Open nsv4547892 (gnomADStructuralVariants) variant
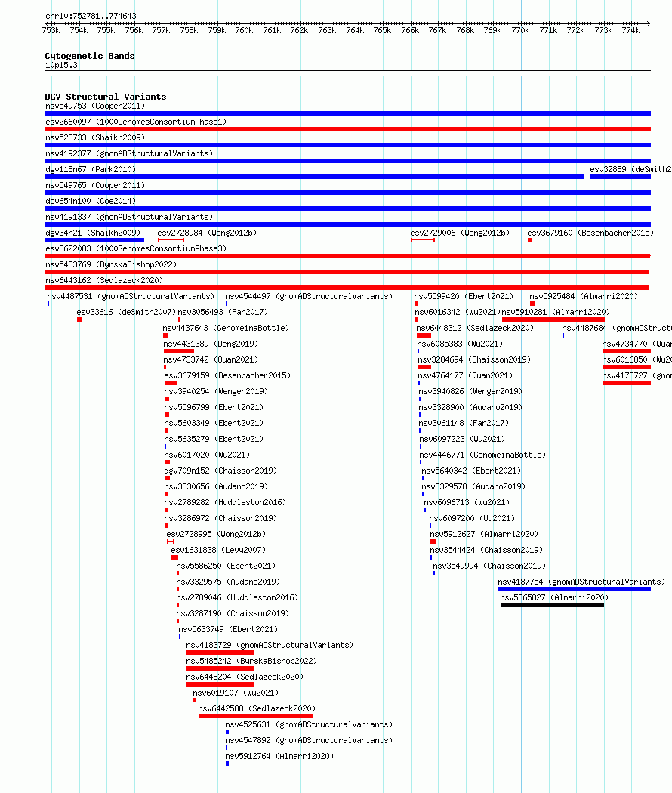This screenshot has height=793, width=672. pyautogui.click(x=309, y=740)
